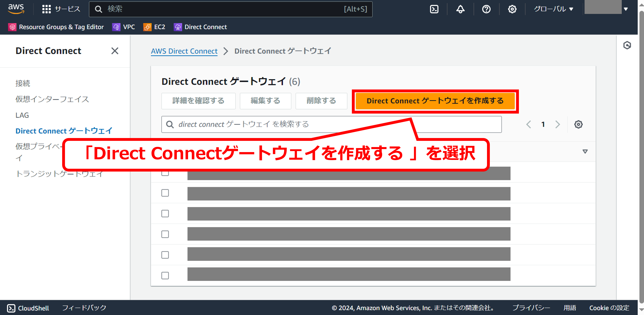The height and width of the screenshot is (315, 644).
Task: Open the account menu dropdown arrow
Action: click(626, 9)
